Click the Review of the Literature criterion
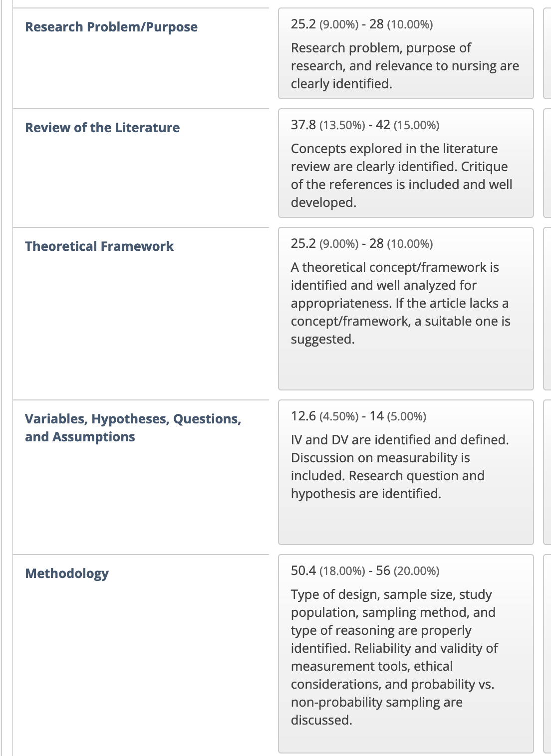The height and width of the screenshot is (756, 551). (x=102, y=128)
